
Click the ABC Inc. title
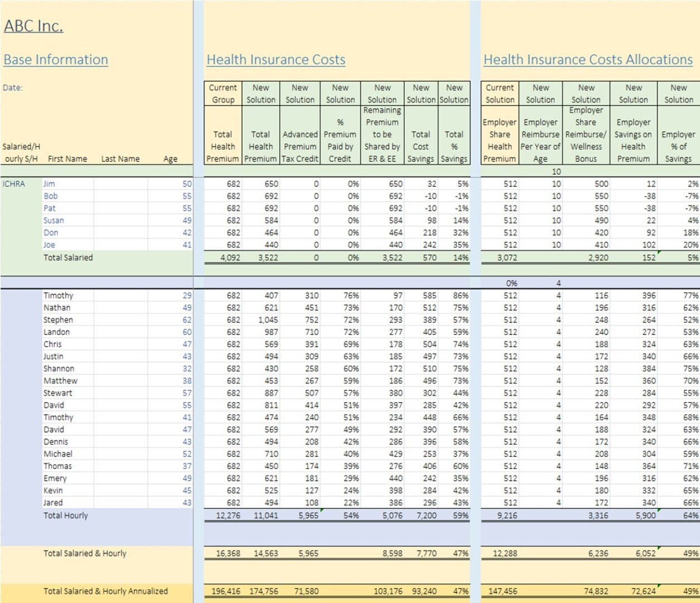point(33,26)
